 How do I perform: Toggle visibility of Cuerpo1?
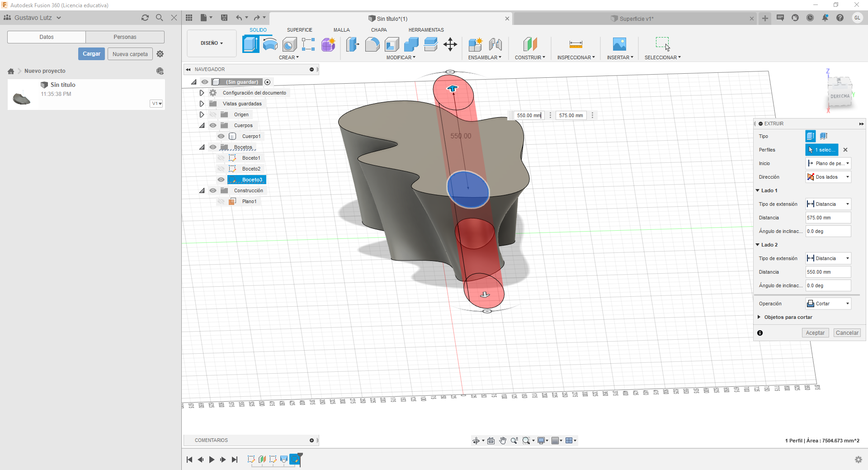point(221,136)
